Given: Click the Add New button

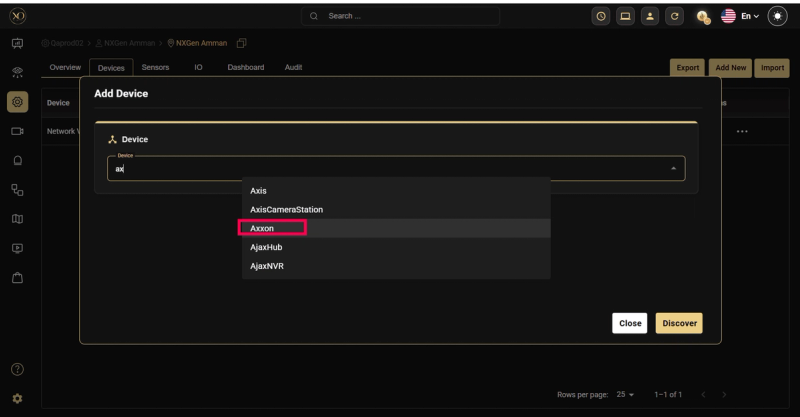Looking at the screenshot, I should click(x=730, y=68).
